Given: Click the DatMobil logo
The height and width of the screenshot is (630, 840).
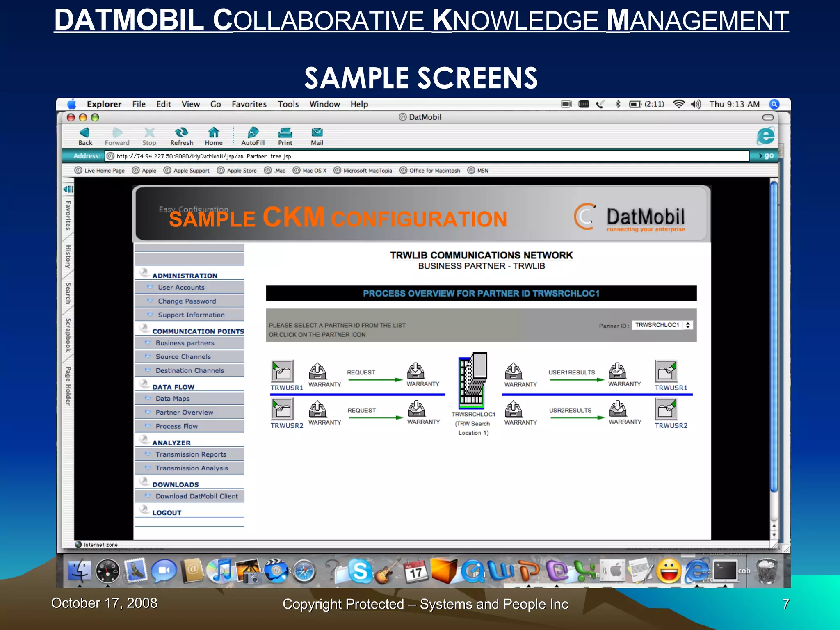Looking at the screenshot, I should click(x=630, y=217).
